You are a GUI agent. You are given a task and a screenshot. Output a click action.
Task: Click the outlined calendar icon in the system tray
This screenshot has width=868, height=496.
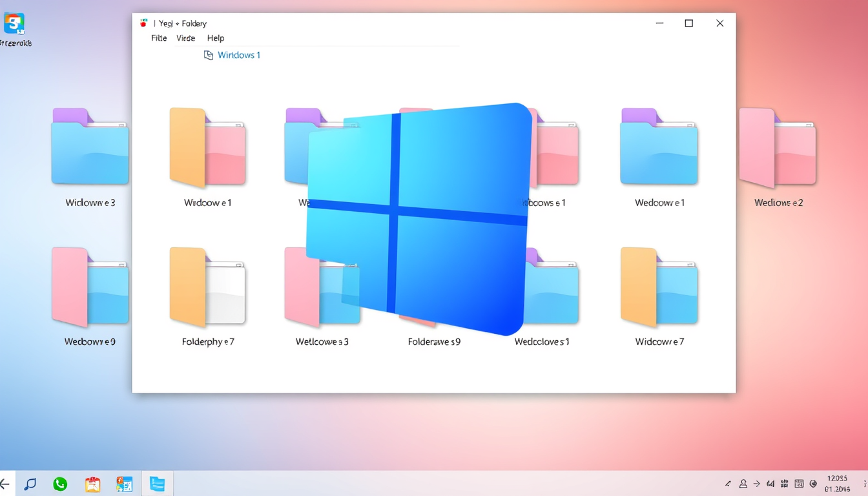tap(800, 484)
